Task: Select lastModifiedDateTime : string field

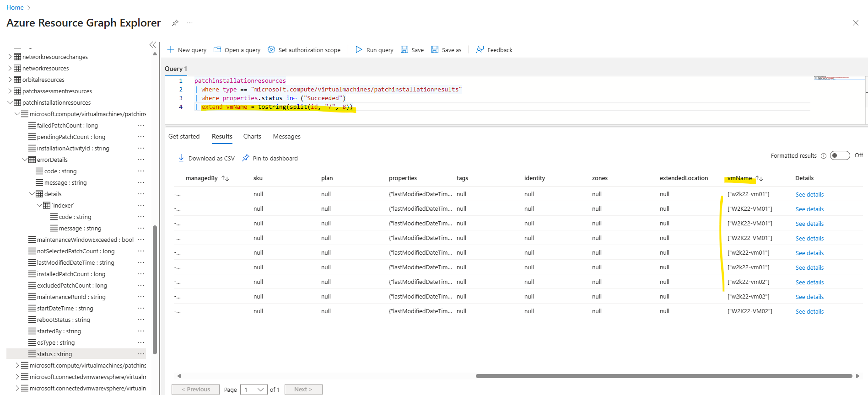Action: coord(75,262)
